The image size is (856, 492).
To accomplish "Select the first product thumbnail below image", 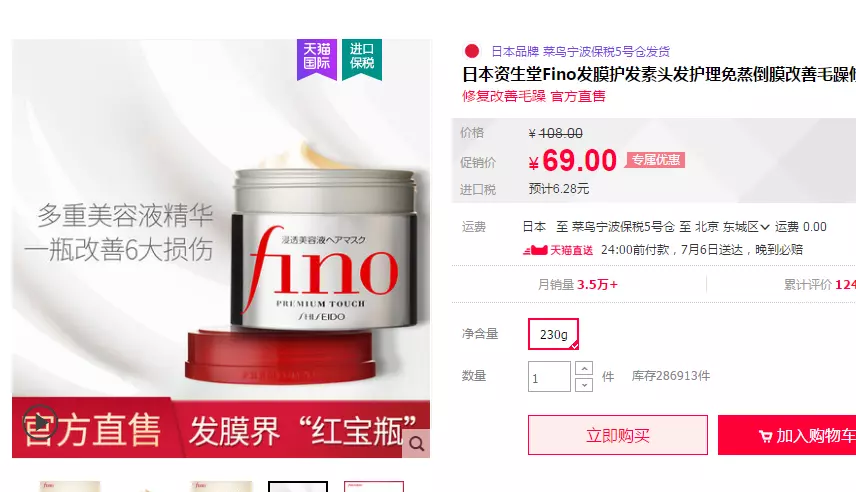I will [x=70, y=487].
